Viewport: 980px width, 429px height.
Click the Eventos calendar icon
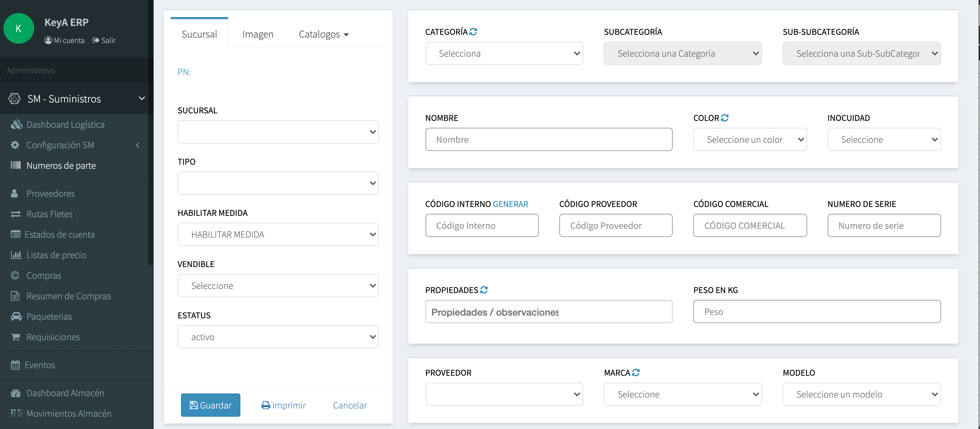[x=15, y=365]
